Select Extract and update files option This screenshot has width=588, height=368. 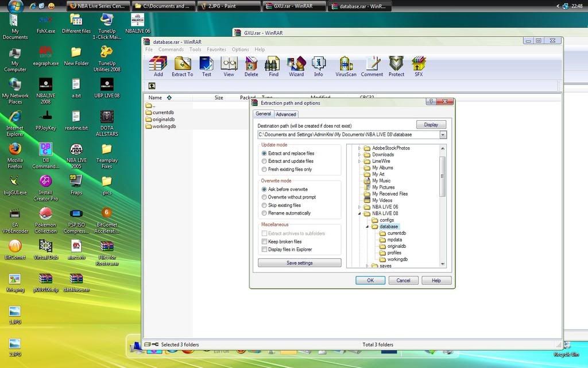287,161
